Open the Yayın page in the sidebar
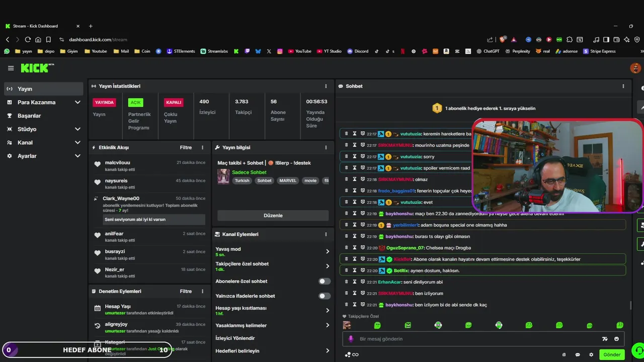Screen dimensions: 644x362 [43, 89]
